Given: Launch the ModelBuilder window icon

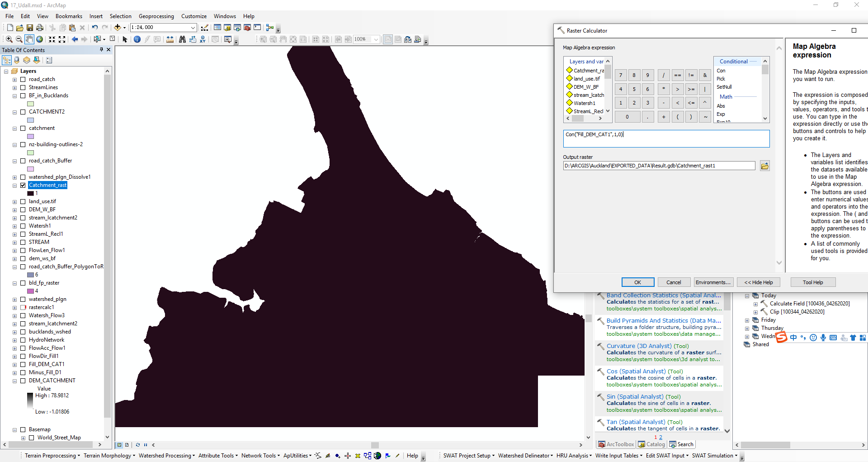Looking at the screenshot, I should pos(270,28).
